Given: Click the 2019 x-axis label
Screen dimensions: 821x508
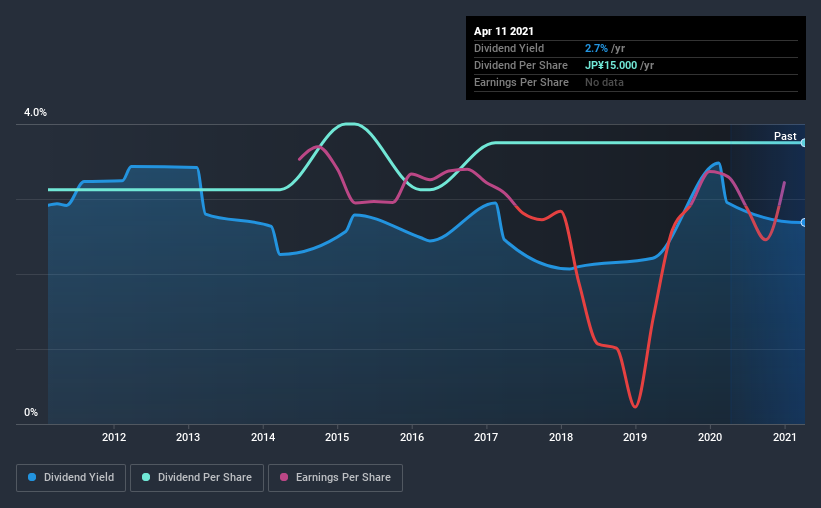Looking at the screenshot, I should tap(636, 437).
